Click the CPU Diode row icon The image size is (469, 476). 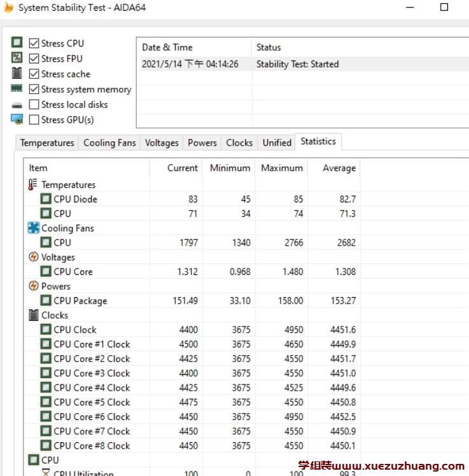pos(46,199)
